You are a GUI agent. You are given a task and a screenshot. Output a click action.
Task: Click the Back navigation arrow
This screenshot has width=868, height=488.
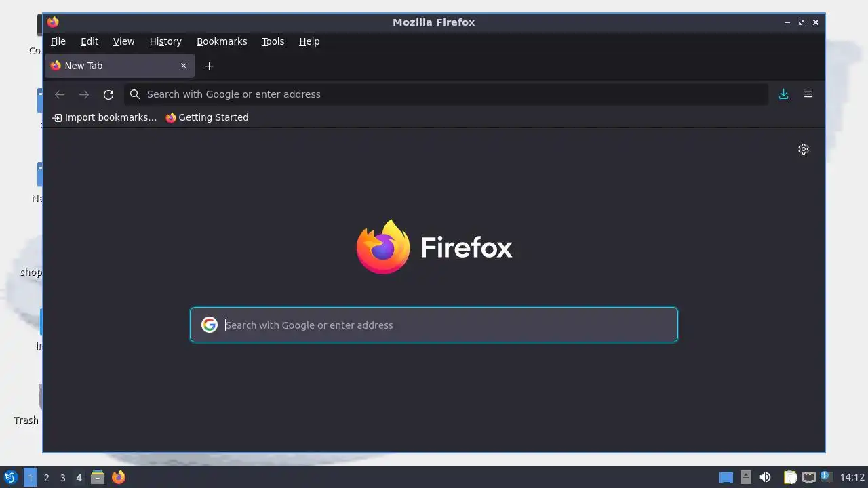point(60,94)
